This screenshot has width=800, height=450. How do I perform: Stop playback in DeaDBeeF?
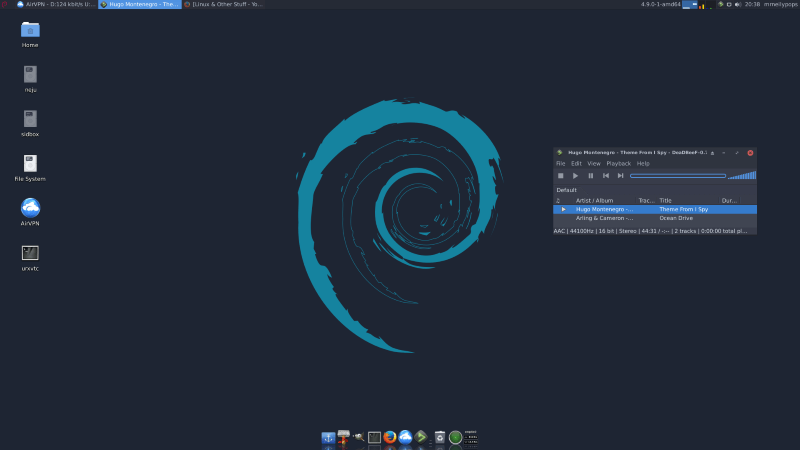561,175
